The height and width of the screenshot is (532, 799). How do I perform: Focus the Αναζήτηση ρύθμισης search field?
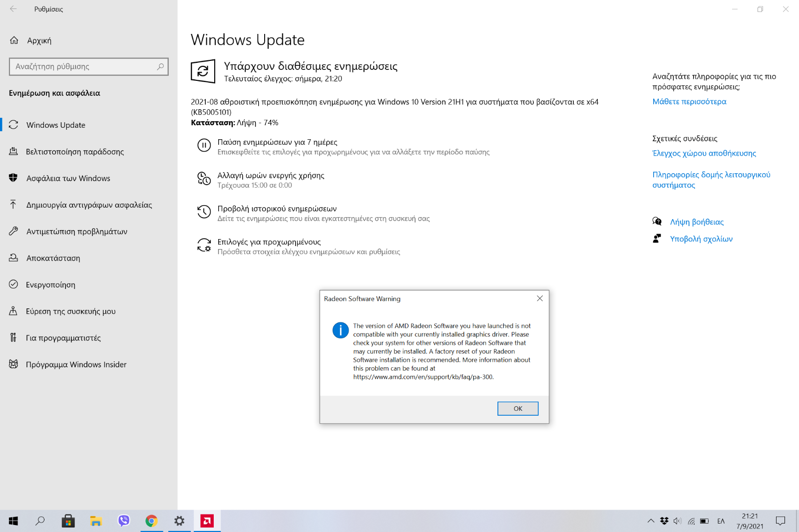click(89, 66)
